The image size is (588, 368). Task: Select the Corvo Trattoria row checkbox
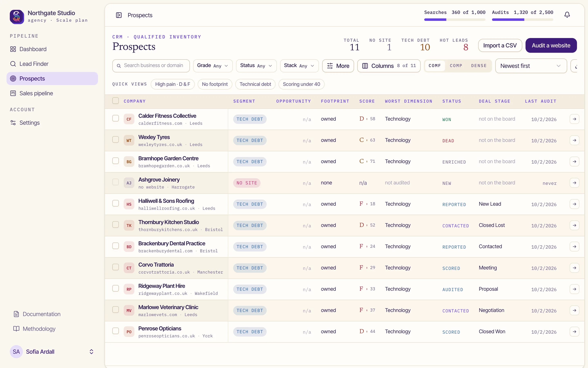115,267
